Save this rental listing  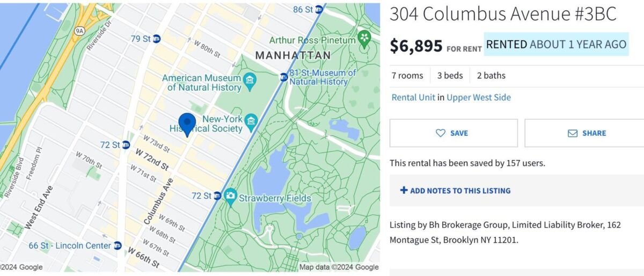pos(453,133)
